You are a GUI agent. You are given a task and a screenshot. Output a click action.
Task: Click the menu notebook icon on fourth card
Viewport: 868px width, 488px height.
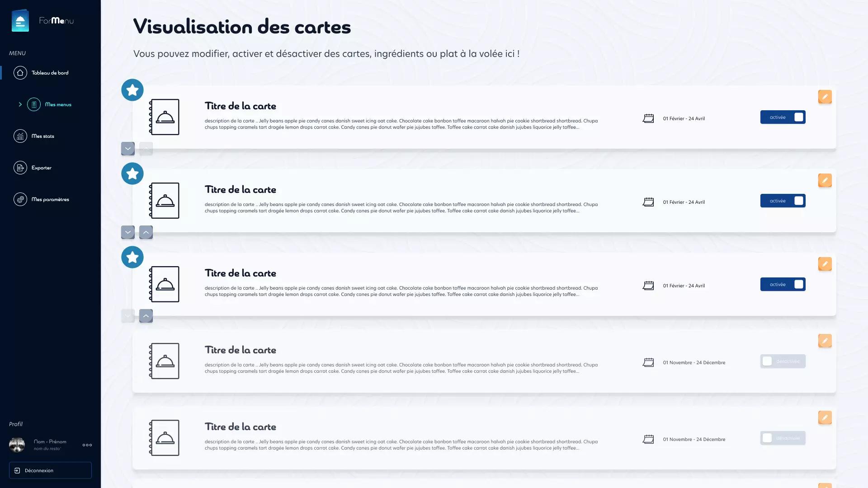click(165, 361)
